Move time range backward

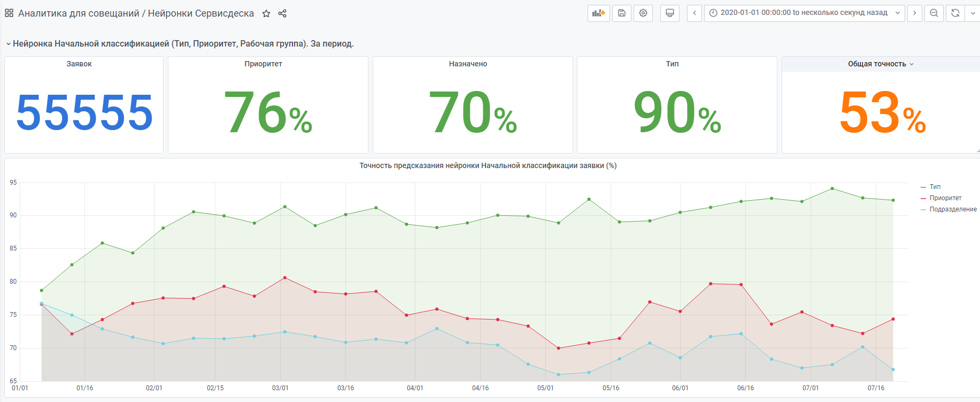point(695,13)
